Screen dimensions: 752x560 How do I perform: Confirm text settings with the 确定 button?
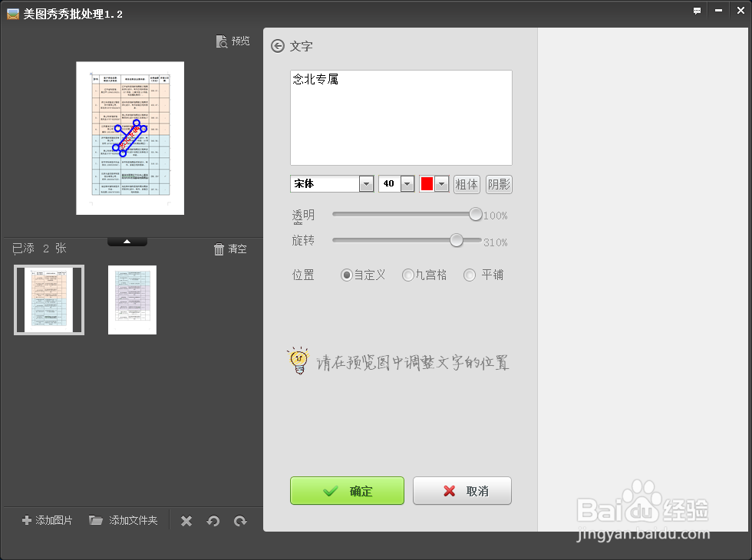pos(347,490)
